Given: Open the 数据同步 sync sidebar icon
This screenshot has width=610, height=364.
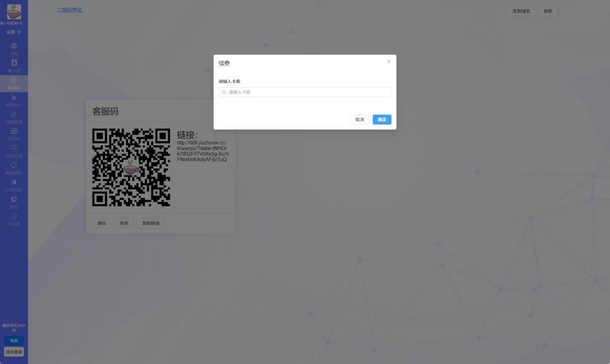Looking at the screenshot, I should coord(14,165).
